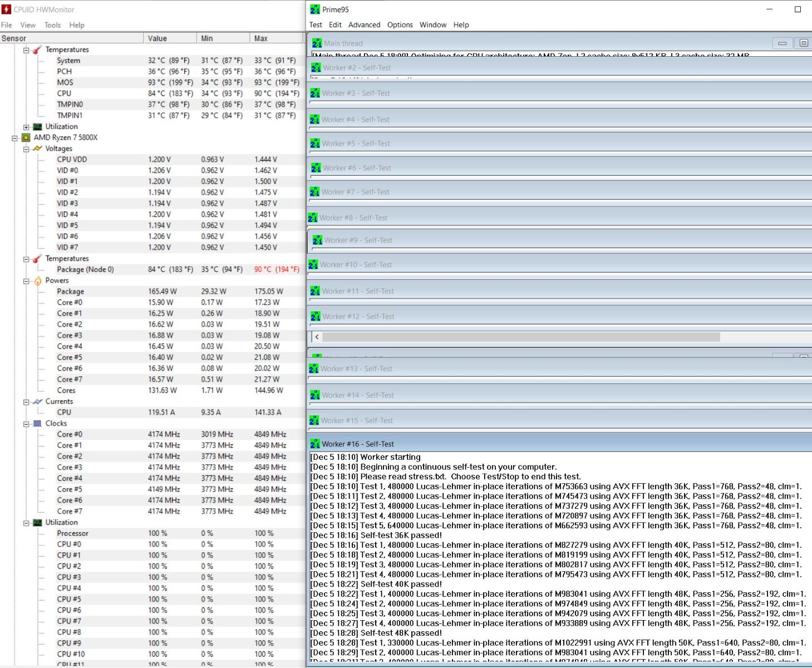Open the File menu in HWMonitor

[7, 25]
